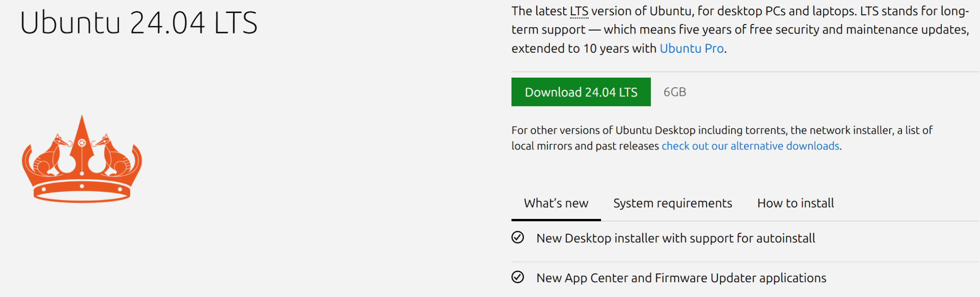Click the active tab underline indicator
The height and width of the screenshot is (297, 980).
[556, 220]
